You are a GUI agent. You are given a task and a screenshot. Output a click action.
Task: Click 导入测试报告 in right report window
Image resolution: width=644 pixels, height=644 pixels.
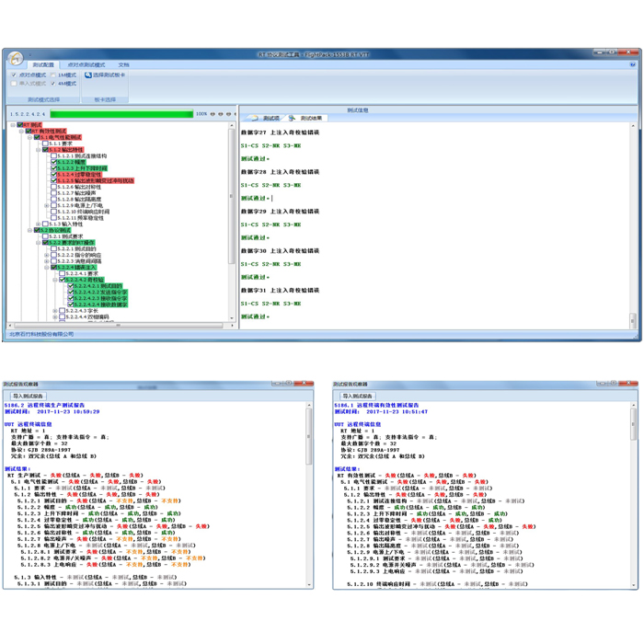tap(358, 396)
